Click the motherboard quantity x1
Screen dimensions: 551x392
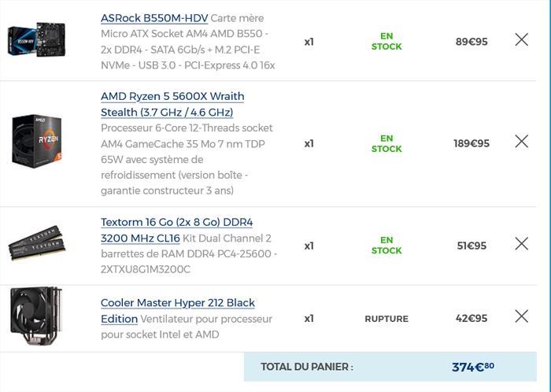(309, 42)
